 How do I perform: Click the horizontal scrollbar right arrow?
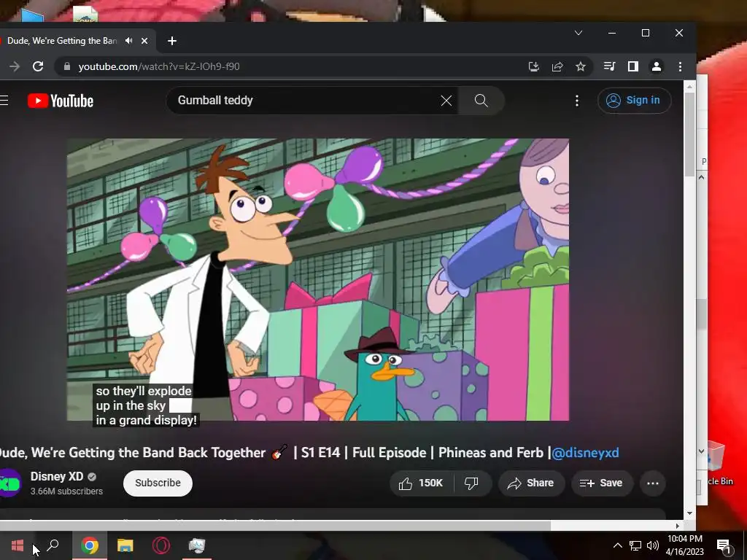pyautogui.click(x=678, y=526)
